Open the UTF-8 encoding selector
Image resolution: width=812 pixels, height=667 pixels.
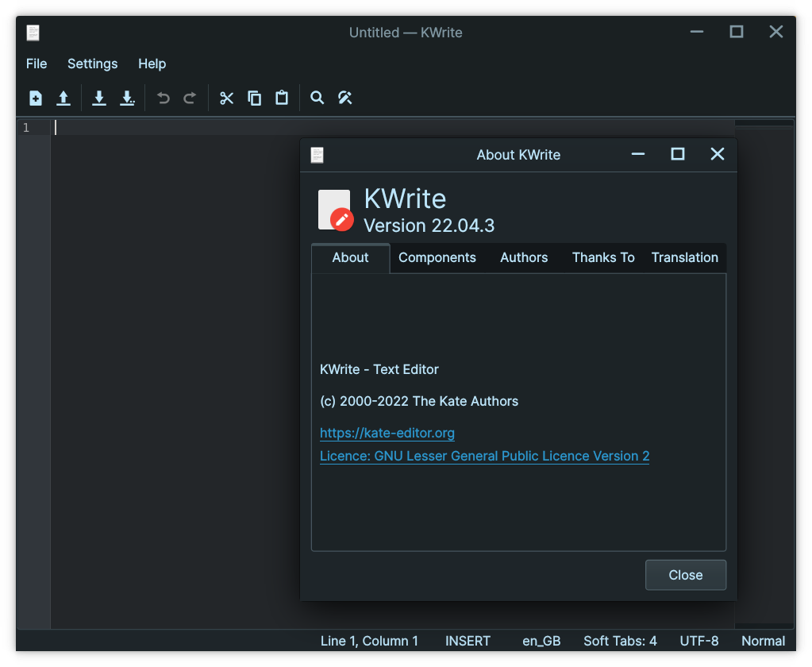coord(699,641)
